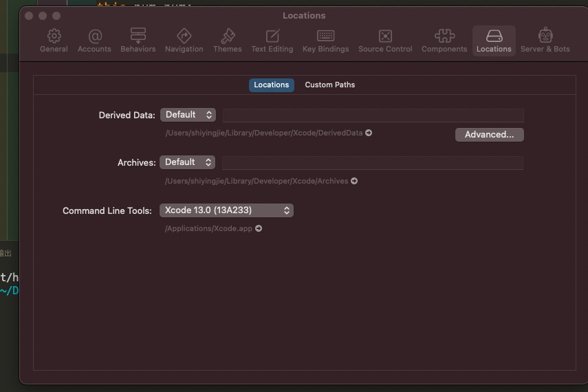Image resolution: width=588 pixels, height=392 pixels.
Task: Reveal DerivedData folder using arrow icon
Action: pyautogui.click(x=369, y=133)
